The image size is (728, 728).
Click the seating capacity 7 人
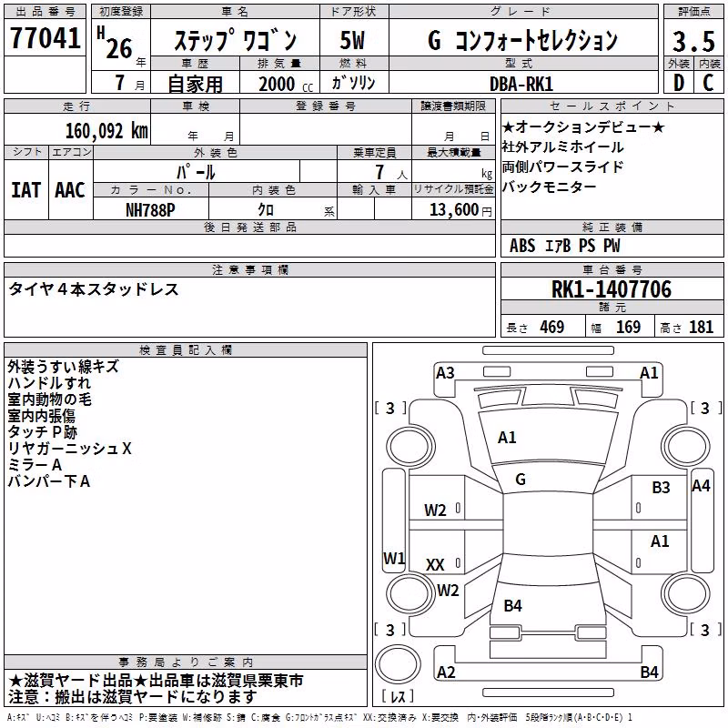tap(390, 172)
